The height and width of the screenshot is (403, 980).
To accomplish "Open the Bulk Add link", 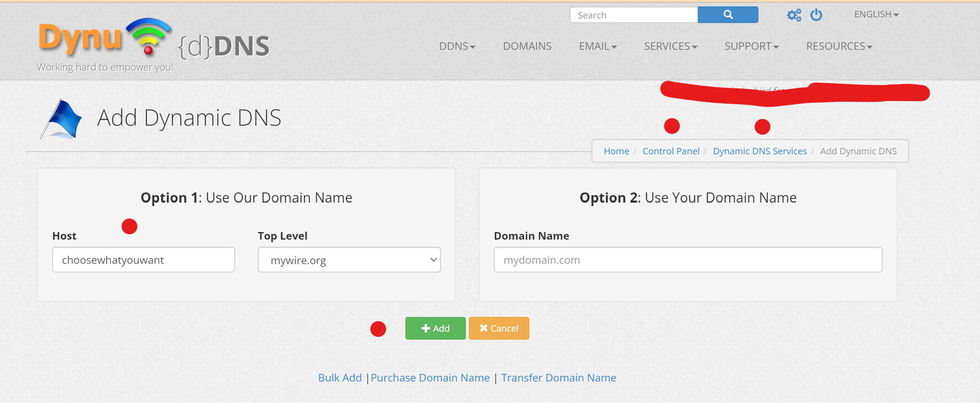I will 340,377.
